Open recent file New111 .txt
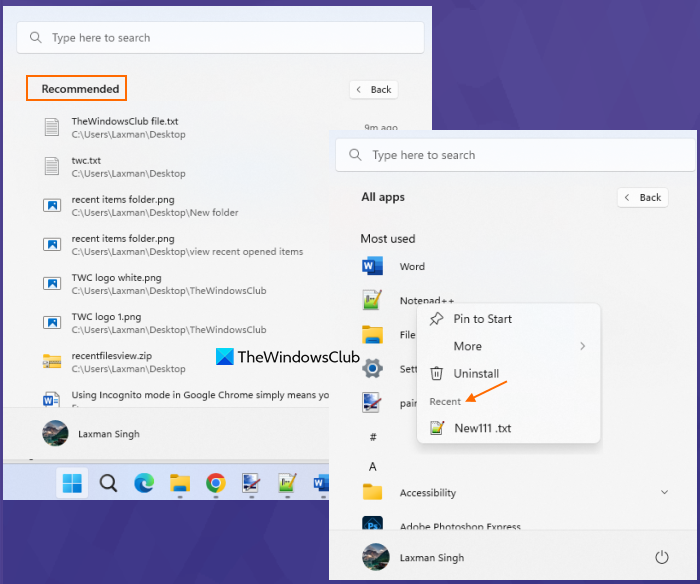This screenshot has height=584, width=700. click(482, 428)
